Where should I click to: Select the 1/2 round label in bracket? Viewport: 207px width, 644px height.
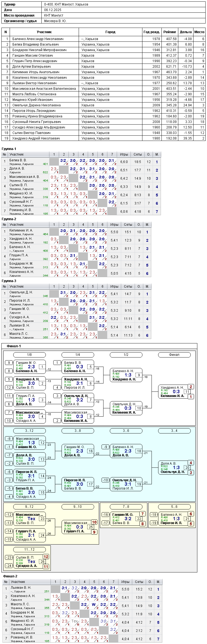tap(126, 355)
